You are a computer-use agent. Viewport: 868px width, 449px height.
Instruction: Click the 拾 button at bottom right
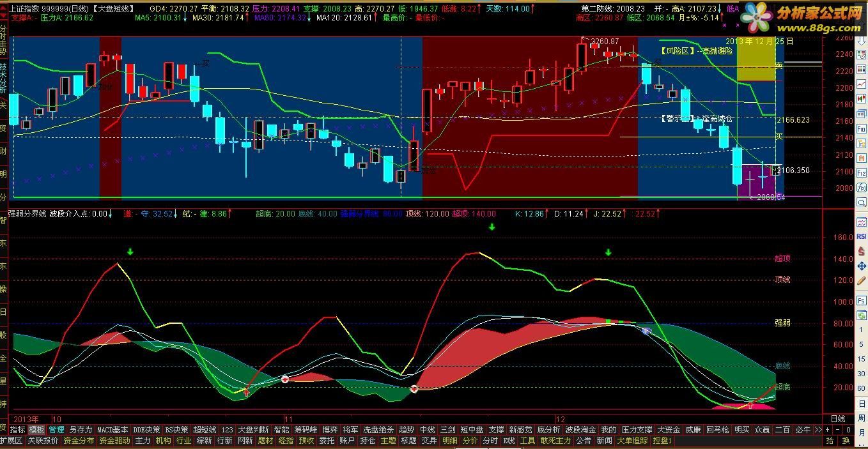point(830,441)
